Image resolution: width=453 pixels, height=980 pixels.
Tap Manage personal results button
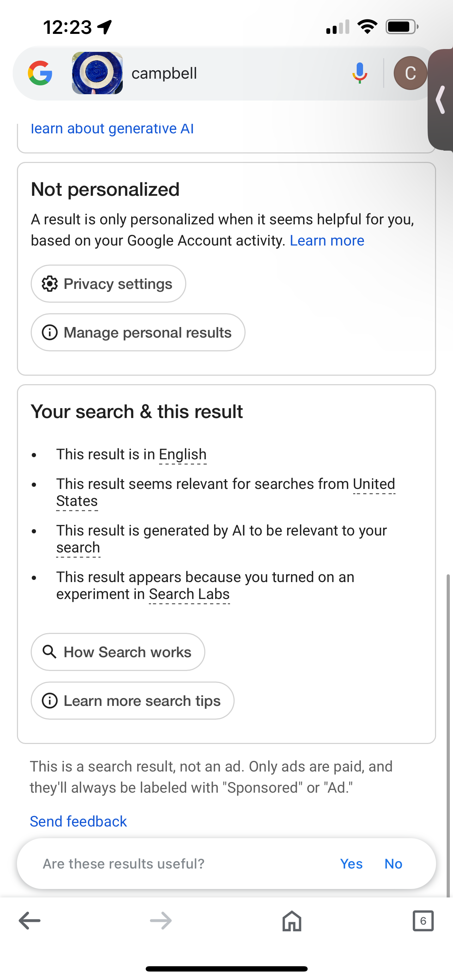(x=138, y=333)
